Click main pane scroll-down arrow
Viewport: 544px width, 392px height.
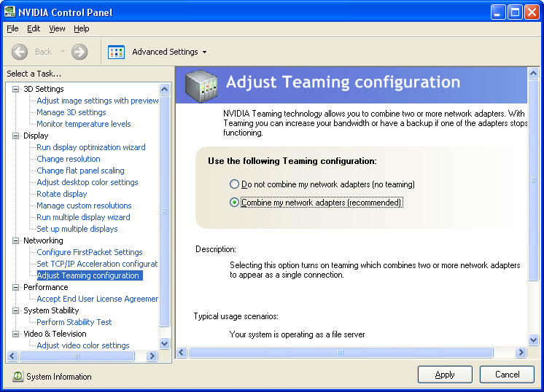tap(533, 340)
